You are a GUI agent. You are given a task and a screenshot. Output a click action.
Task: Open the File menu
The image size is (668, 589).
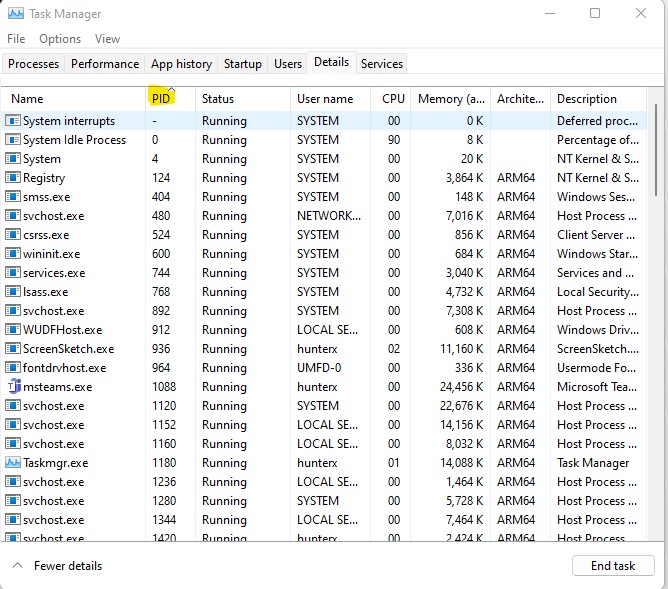[x=16, y=39]
